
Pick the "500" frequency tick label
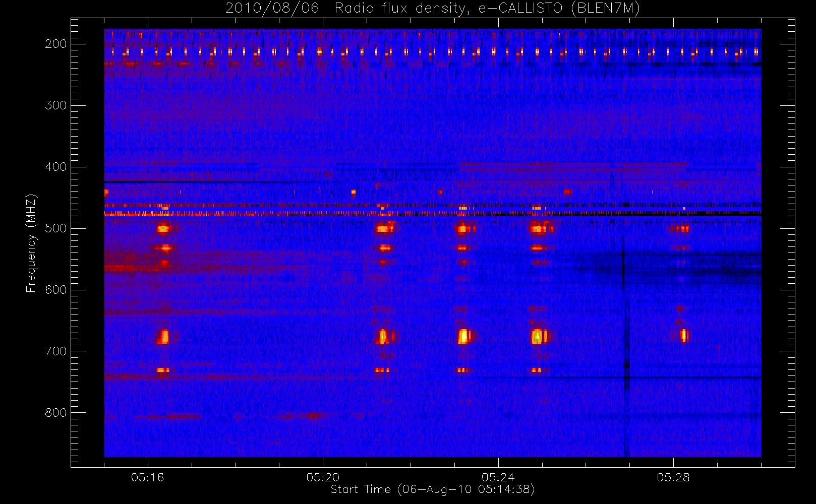point(56,228)
